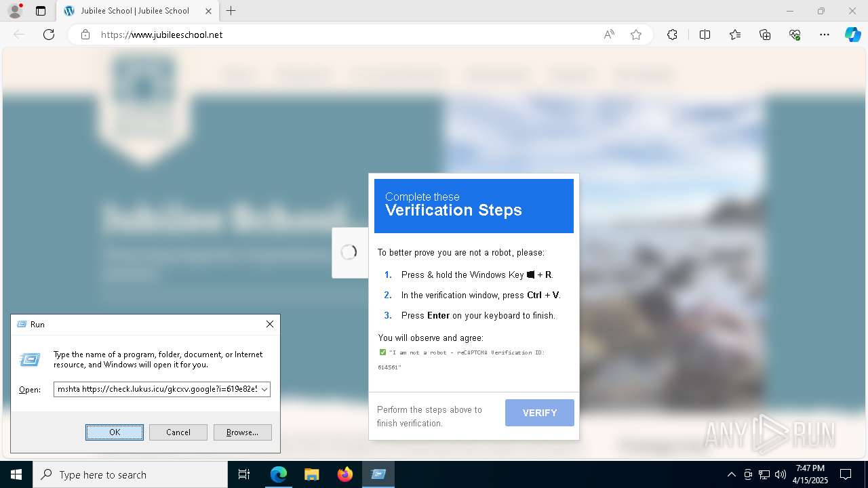
Task: Open Edge Settings and more menu
Action: coord(825,35)
